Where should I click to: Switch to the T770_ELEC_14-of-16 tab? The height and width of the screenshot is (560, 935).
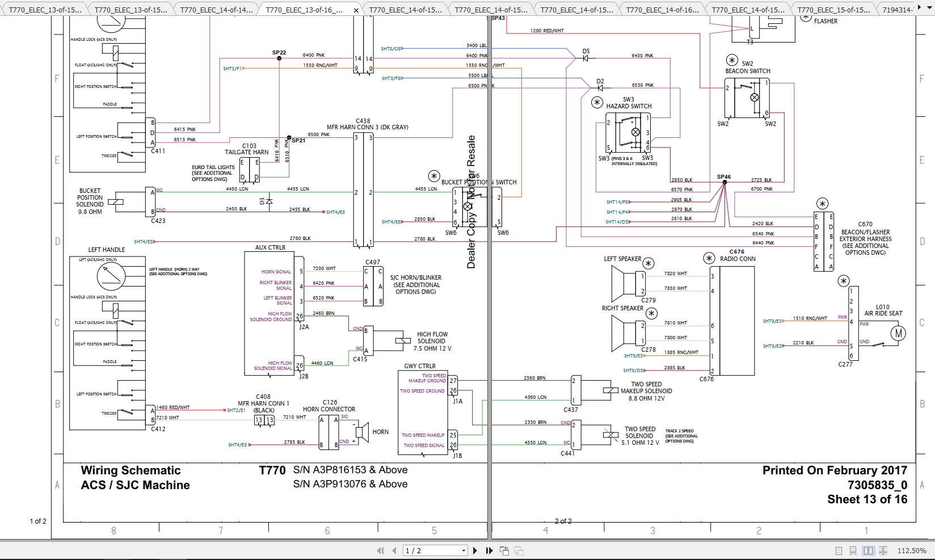click(x=662, y=10)
